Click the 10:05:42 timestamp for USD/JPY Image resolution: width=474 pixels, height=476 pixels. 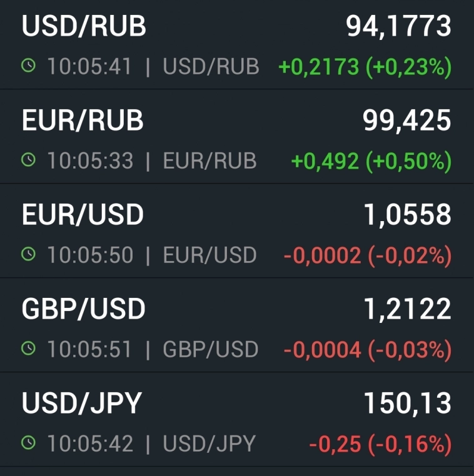90,444
